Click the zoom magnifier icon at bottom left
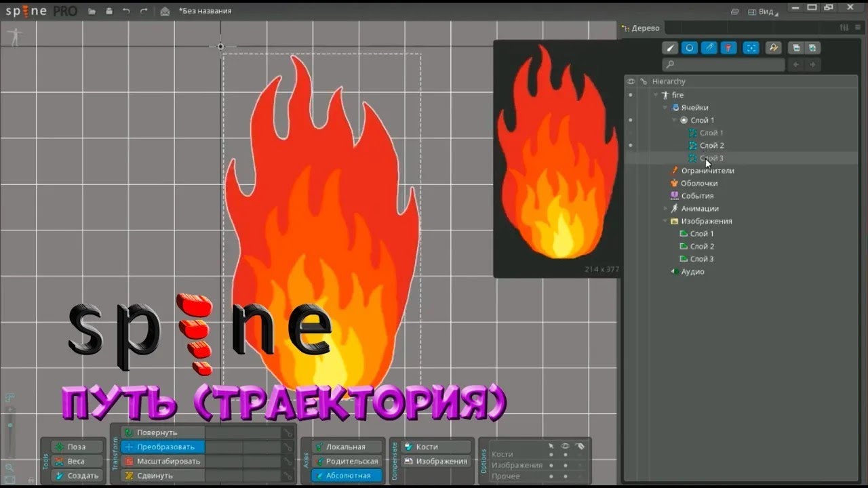This screenshot has width=868, height=488. (9, 468)
